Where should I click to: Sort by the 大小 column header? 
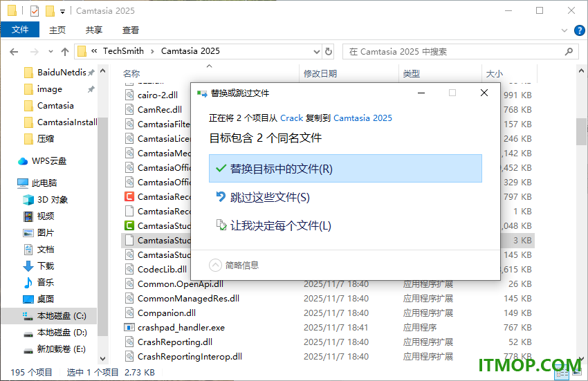[x=494, y=74]
